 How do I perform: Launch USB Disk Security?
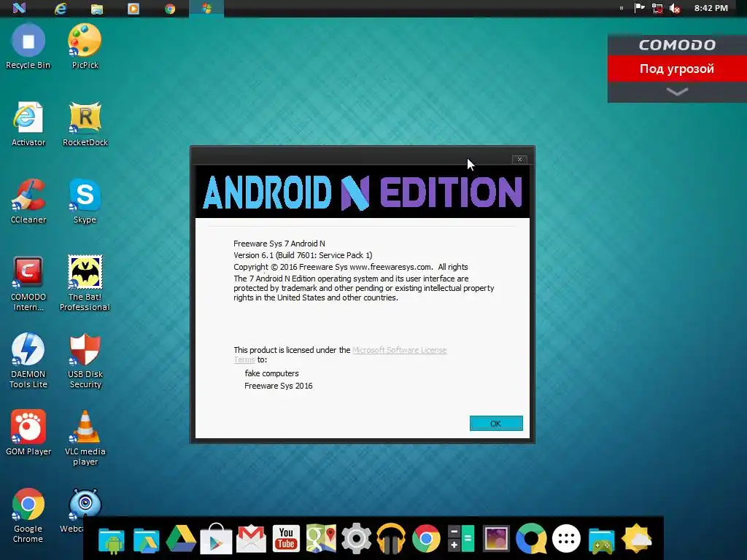click(85, 360)
